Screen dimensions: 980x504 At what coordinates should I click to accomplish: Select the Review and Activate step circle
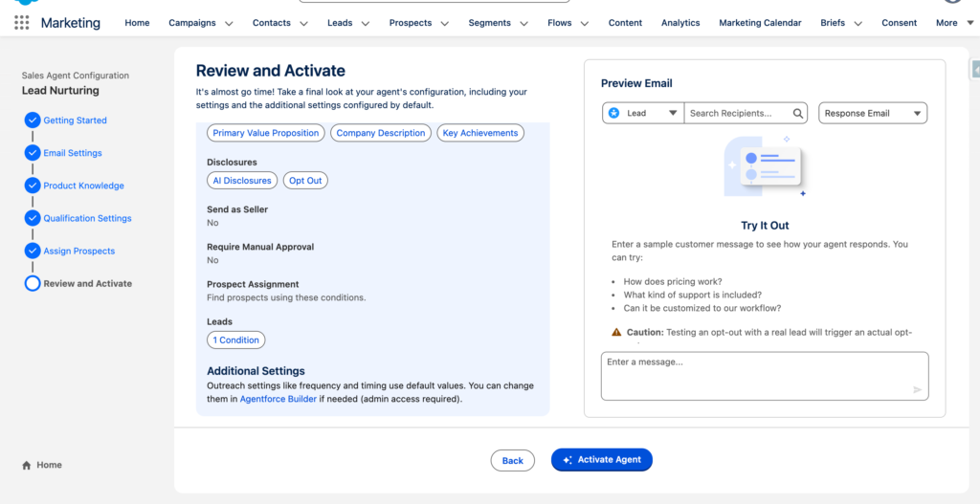pos(33,283)
